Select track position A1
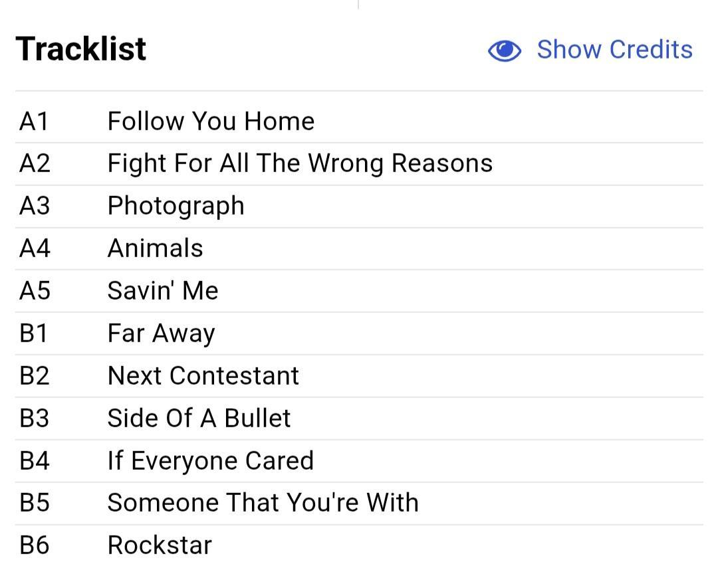This screenshot has height=588, width=718. (x=34, y=122)
